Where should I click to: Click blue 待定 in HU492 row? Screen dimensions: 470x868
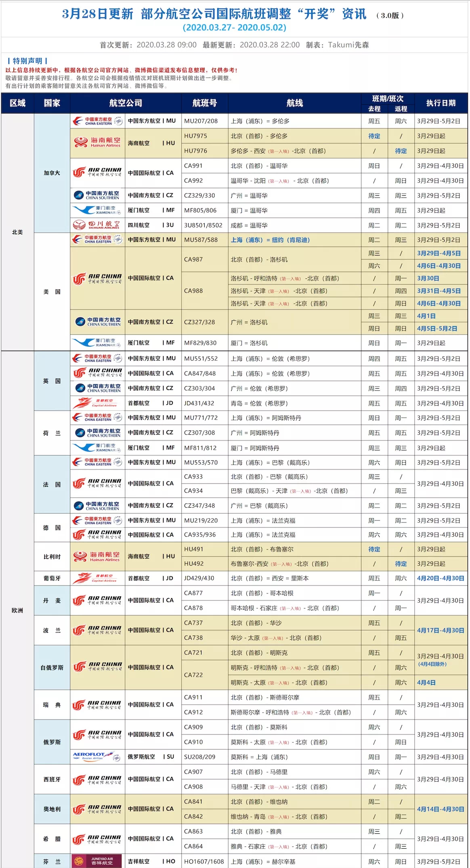(x=401, y=564)
